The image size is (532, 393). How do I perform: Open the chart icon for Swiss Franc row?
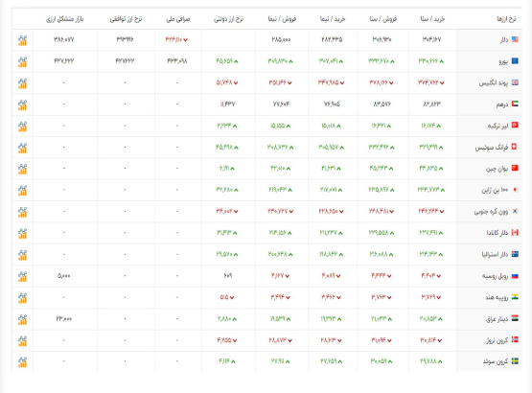tap(22, 148)
